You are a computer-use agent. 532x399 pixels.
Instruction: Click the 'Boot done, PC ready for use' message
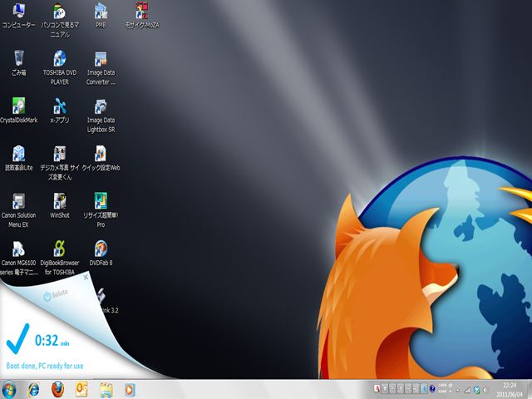(x=45, y=366)
